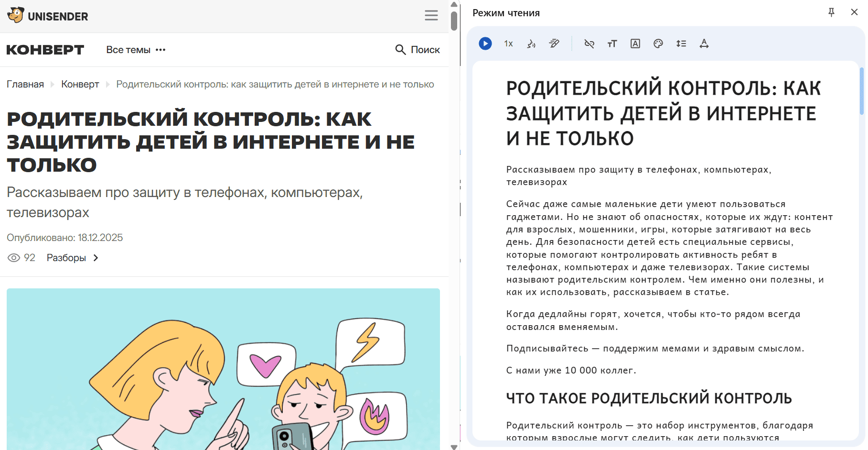The width and height of the screenshot is (868, 450).
Task: Click the parent and child article illustration
Action: tap(223, 369)
